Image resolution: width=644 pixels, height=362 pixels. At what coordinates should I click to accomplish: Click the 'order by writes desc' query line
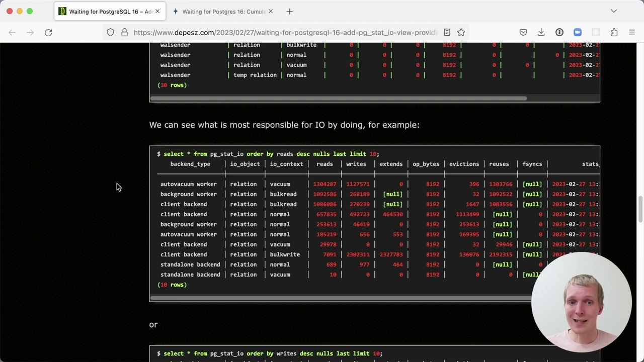[270, 353]
